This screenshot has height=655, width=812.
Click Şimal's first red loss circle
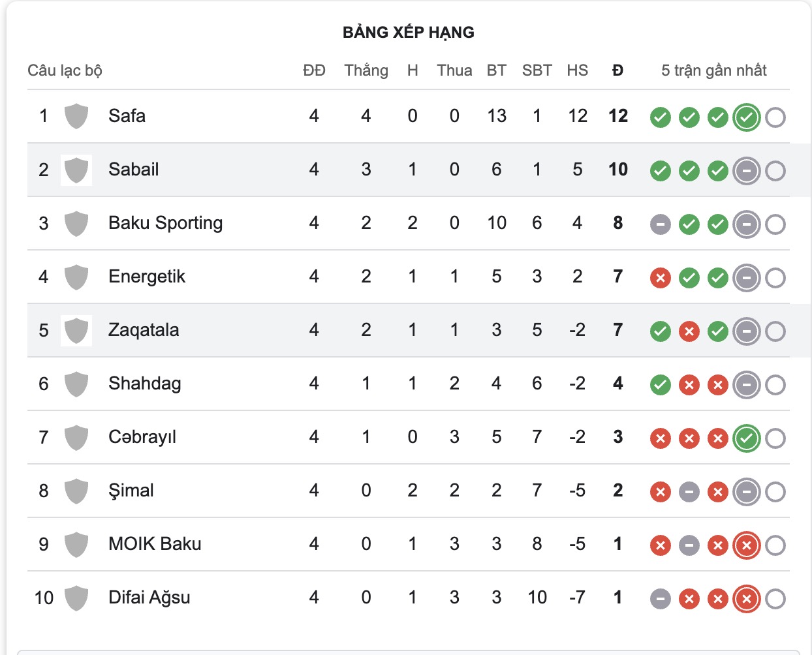pyautogui.click(x=660, y=491)
